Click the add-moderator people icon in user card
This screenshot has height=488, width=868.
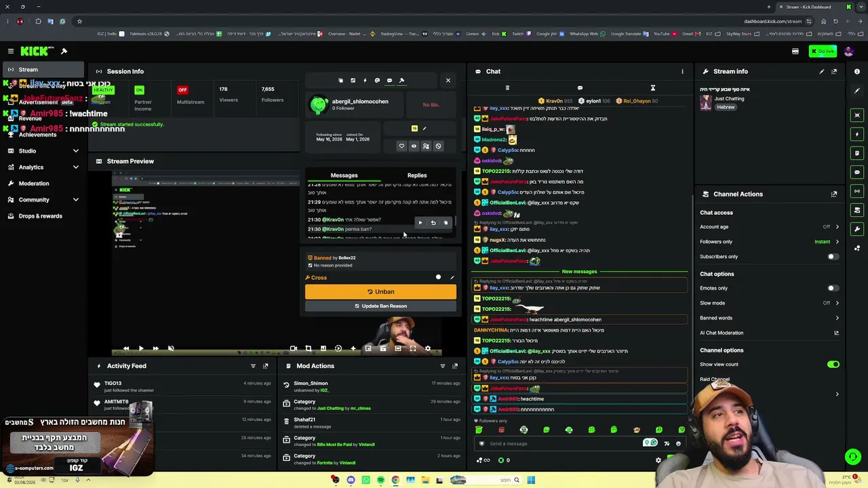coord(426,146)
